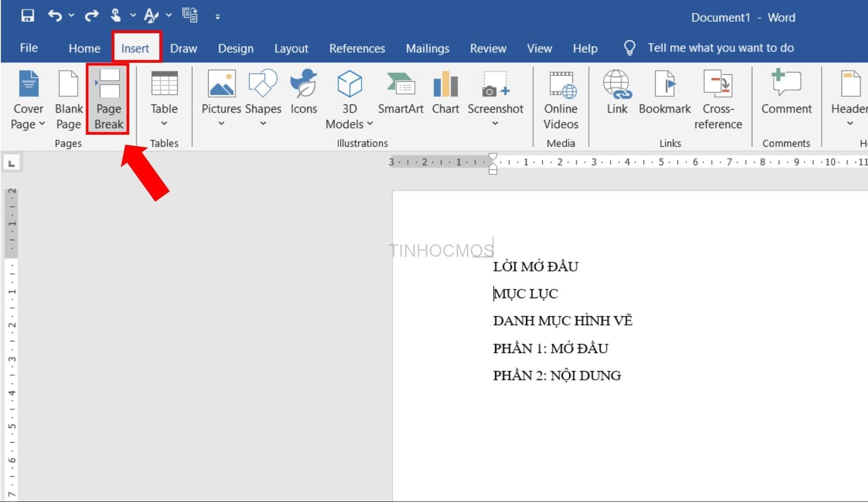Screen dimensions: 868x502
Task: Insert a Comment
Action: pyautogui.click(x=786, y=92)
